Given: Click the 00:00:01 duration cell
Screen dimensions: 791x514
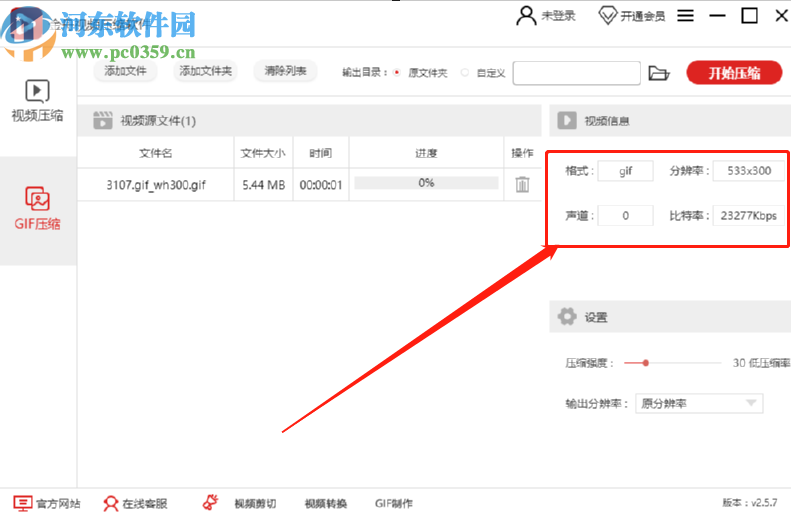Looking at the screenshot, I should (321, 185).
